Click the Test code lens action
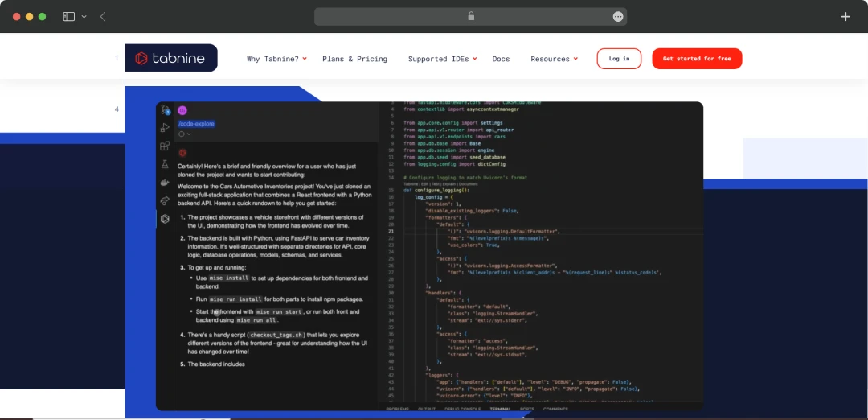 pyautogui.click(x=435, y=184)
